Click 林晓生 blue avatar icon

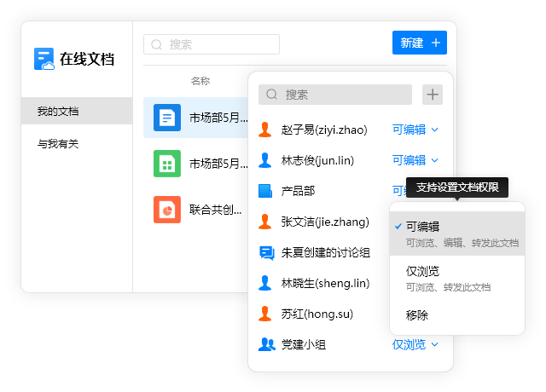pyautogui.click(x=265, y=283)
